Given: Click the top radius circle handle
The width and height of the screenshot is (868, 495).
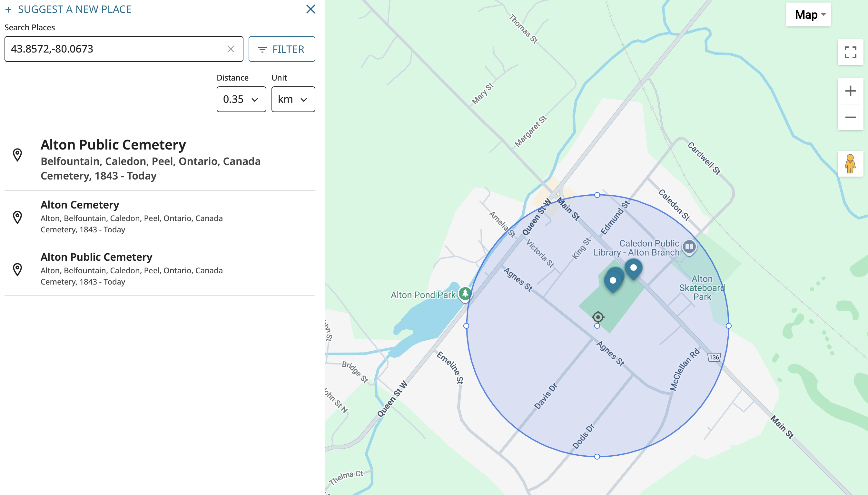Looking at the screenshot, I should coord(597,195).
